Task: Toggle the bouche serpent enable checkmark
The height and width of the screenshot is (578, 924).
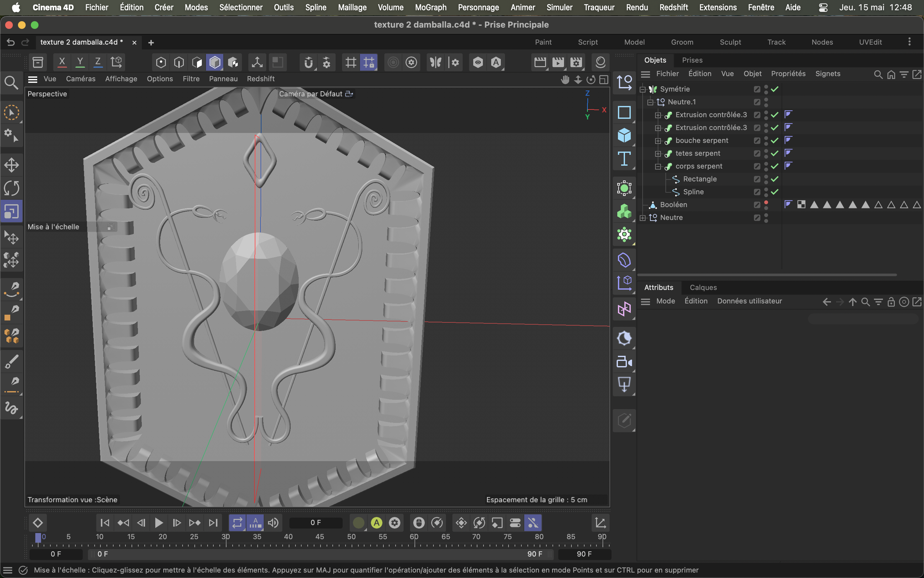Action: tap(775, 140)
